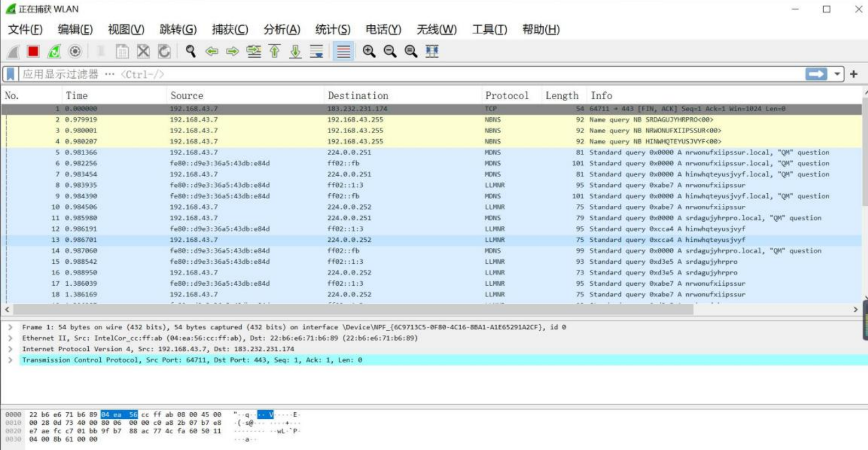Jump to first packet icon
The image size is (868, 450).
275,51
